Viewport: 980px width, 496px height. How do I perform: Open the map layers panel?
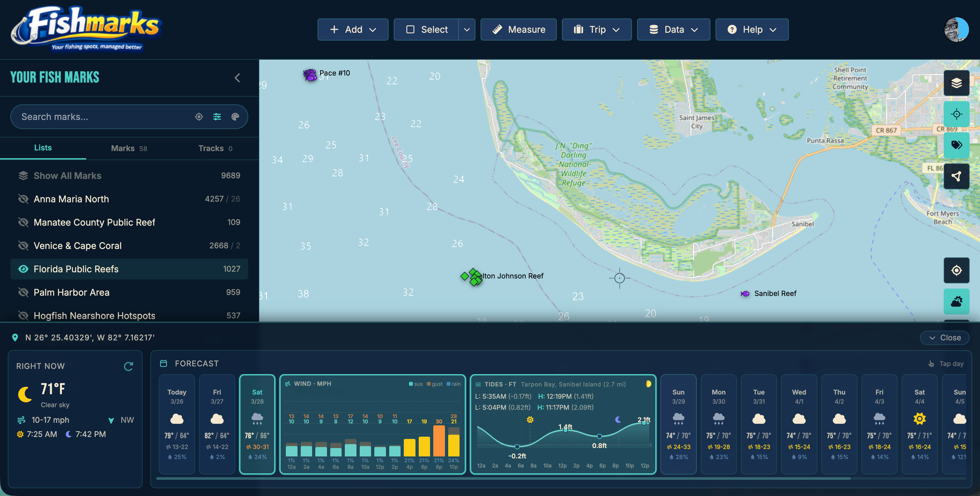[956, 83]
